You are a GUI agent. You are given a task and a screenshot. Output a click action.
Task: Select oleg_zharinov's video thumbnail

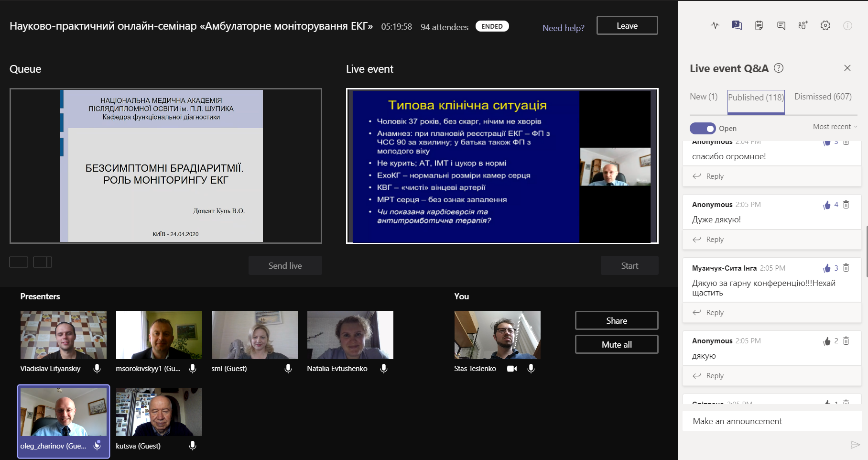point(64,412)
